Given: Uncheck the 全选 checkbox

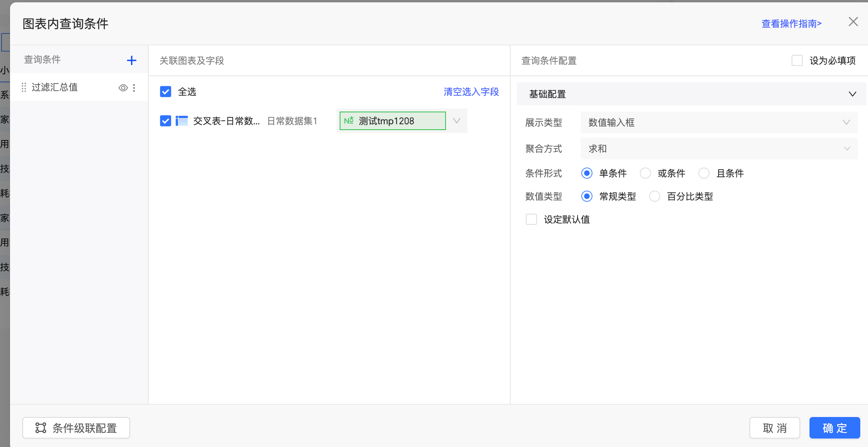Looking at the screenshot, I should (166, 92).
